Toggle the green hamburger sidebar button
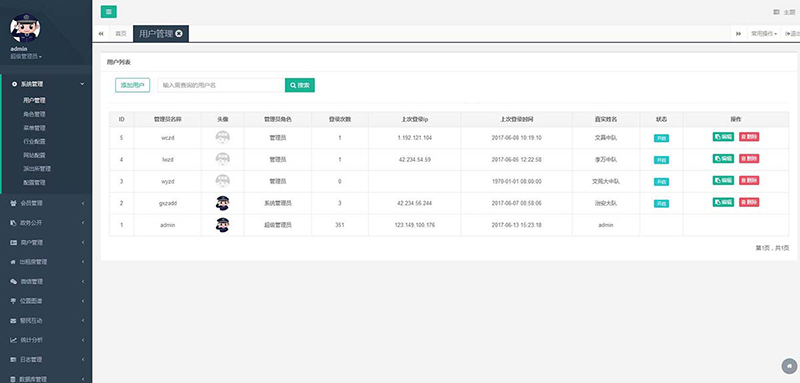Viewport: 800px width, 383px height. [109, 12]
